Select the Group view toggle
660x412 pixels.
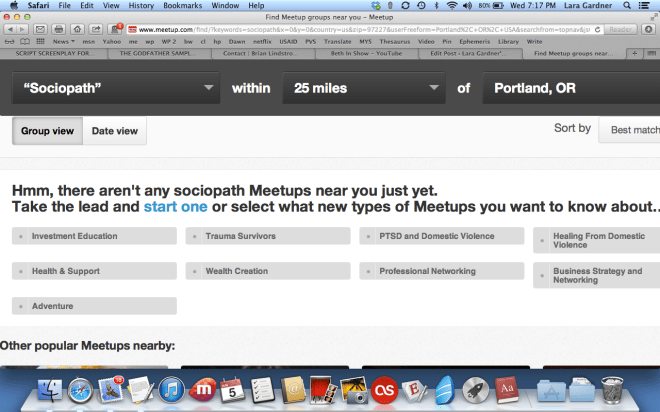click(47, 131)
